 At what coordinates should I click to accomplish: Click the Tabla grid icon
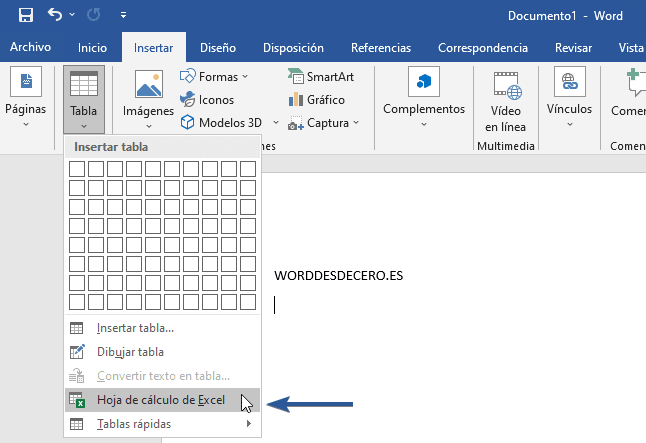tap(84, 84)
